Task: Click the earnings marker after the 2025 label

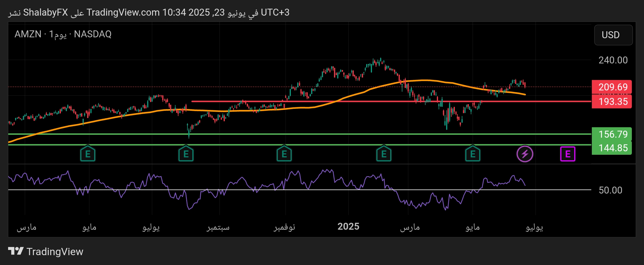Action: click(x=384, y=154)
